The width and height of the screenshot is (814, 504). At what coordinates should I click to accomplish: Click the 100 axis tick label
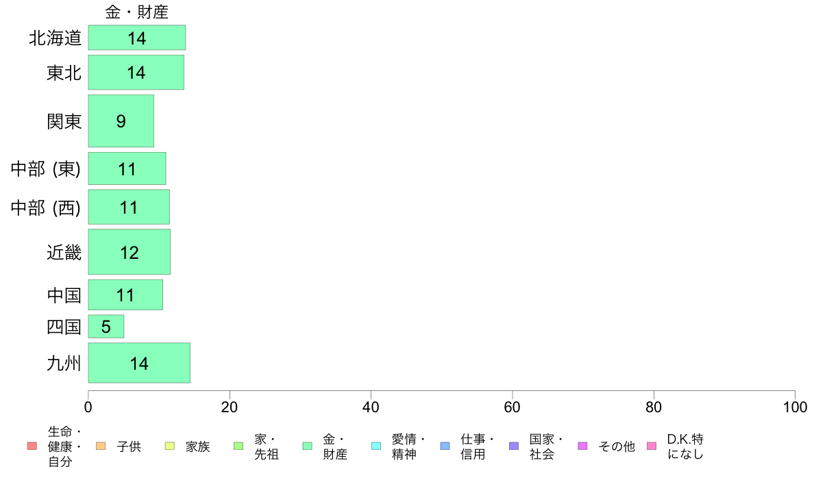coord(795,407)
